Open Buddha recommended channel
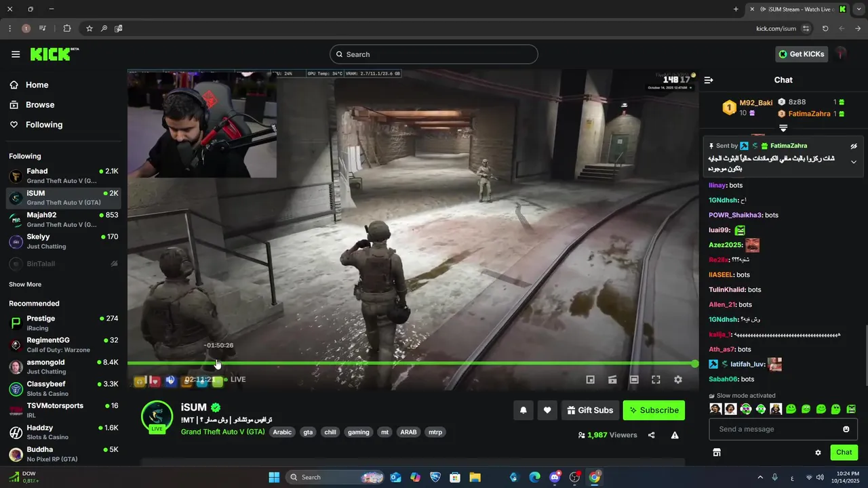 click(x=64, y=454)
